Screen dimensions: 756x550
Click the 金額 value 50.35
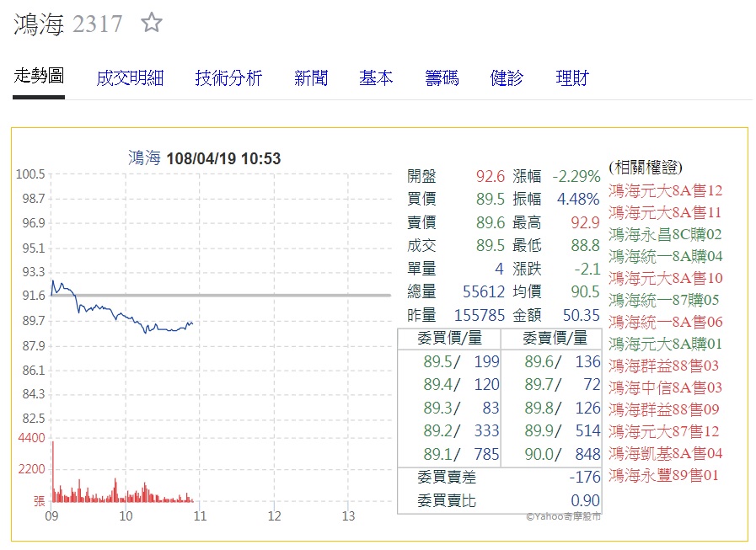point(582,315)
